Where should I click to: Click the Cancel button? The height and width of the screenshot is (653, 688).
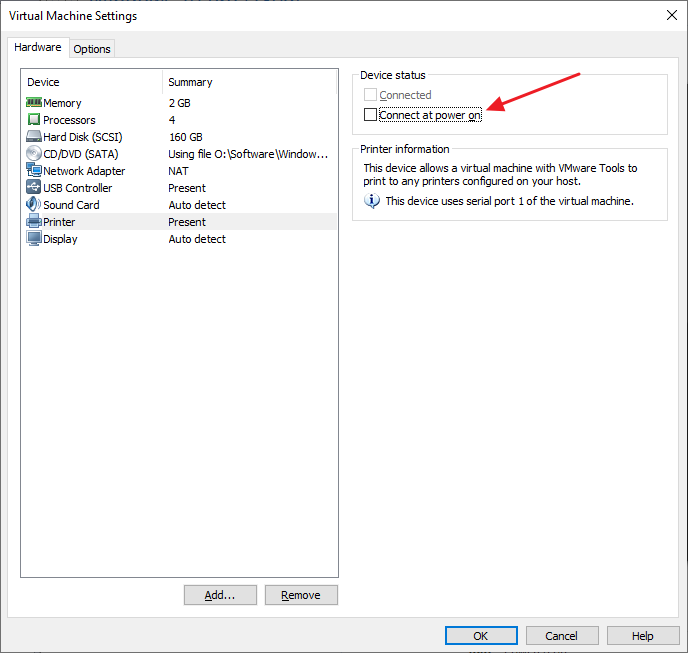pyautogui.click(x=562, y=635)
